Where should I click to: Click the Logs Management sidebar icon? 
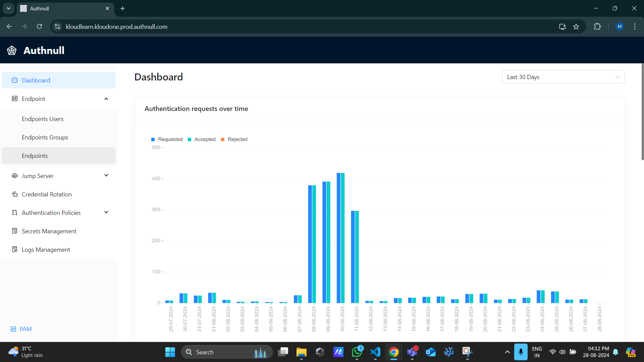pos(15,249)
